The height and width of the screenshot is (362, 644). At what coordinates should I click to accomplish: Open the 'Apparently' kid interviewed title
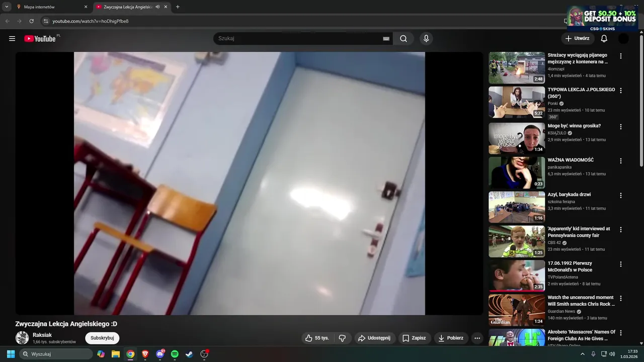pyautogui.click(x=579, y=232)
